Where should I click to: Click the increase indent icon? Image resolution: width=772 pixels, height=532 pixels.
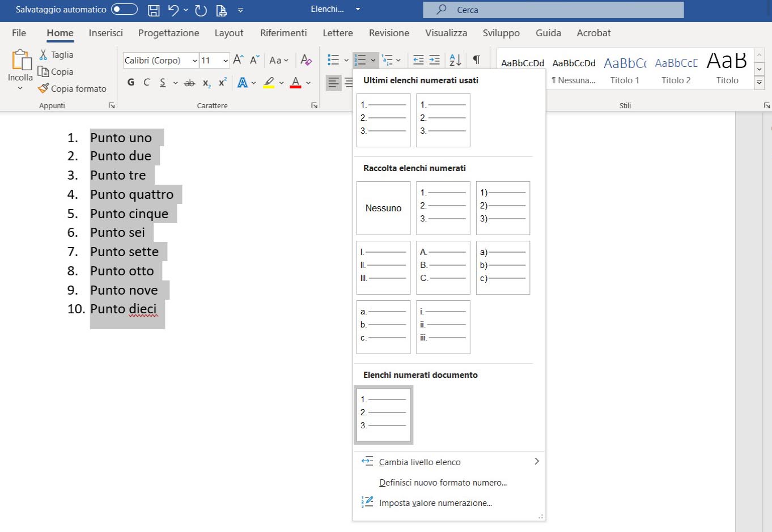pos(435,60)
